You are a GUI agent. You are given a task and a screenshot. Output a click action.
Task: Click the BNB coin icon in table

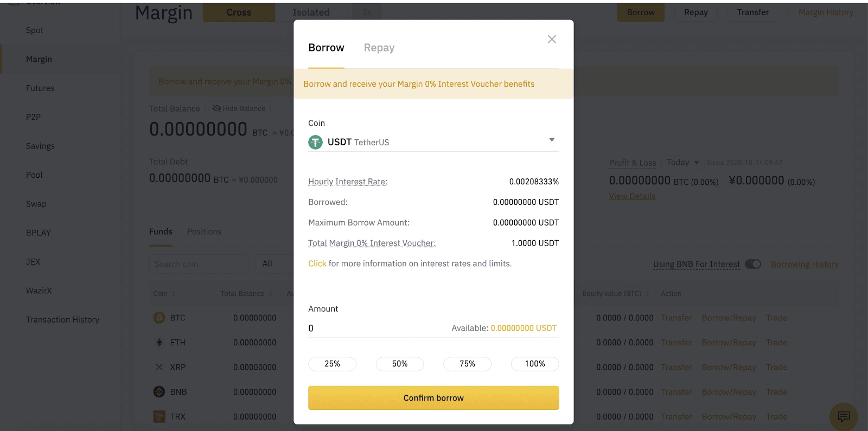click(x=159, y=391)
